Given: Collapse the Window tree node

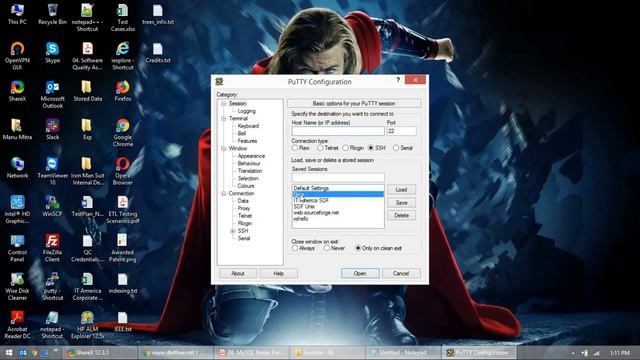Looking at the screenshot, I should coord(224,149).
